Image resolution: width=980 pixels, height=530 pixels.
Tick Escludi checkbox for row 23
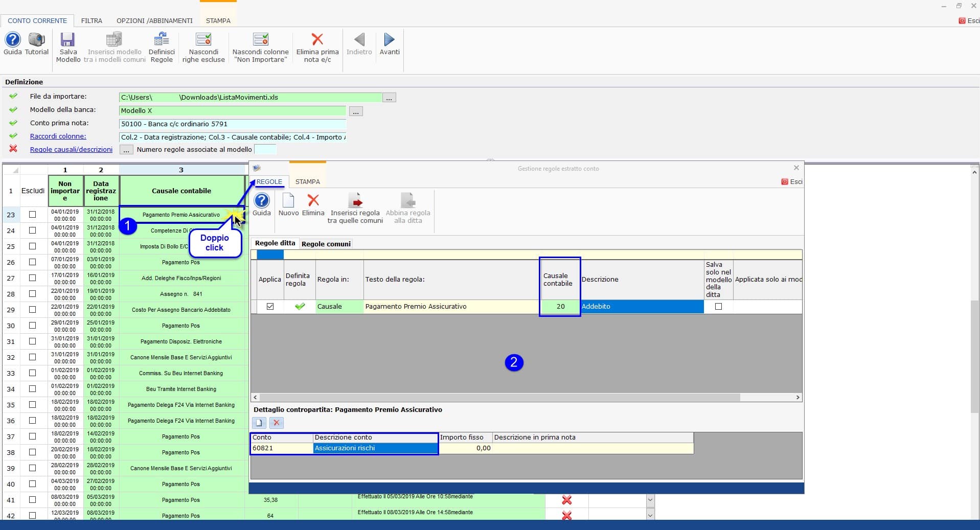click(33, 215)
